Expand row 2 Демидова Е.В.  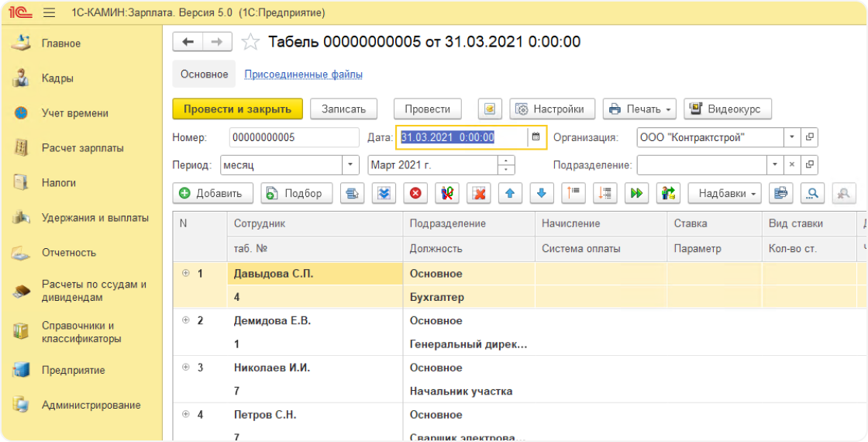(x=185, y=320)
